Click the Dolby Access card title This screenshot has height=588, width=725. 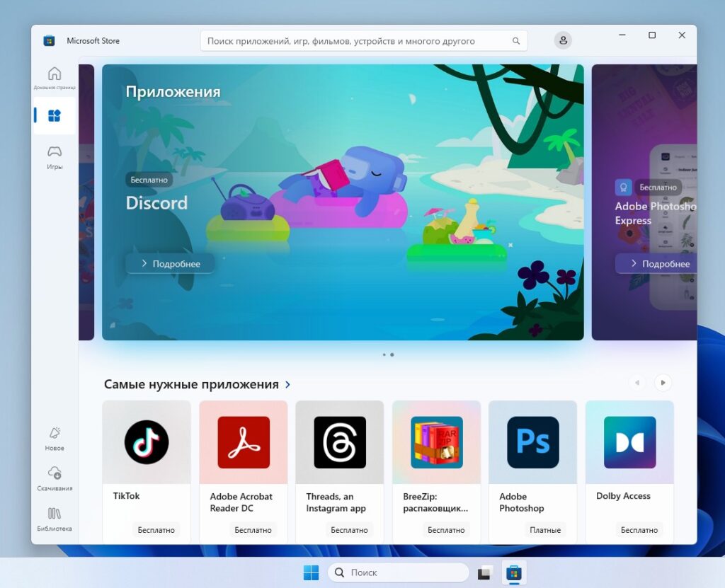point(623,495)
